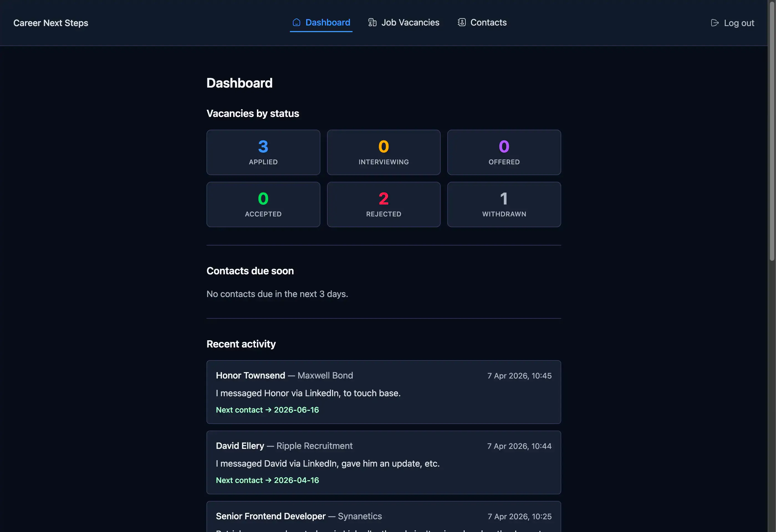776x532 pixels.
Task: Click the Contacts address book icon
Action: click(461, 22)
